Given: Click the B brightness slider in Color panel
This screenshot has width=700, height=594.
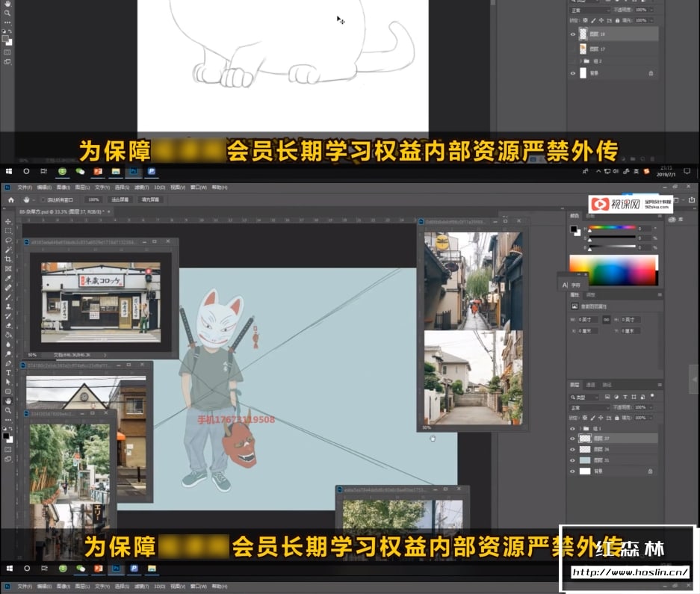Looking at the screenshot, I should (612, 247).
